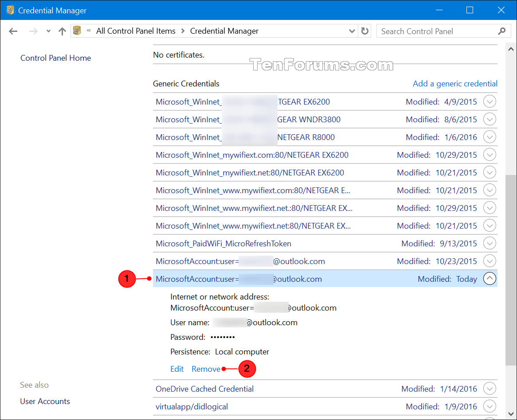The image size is (517, 420).
Task: Expand the OneDrive Cached Credential details
Action: [x=490, y=388]
